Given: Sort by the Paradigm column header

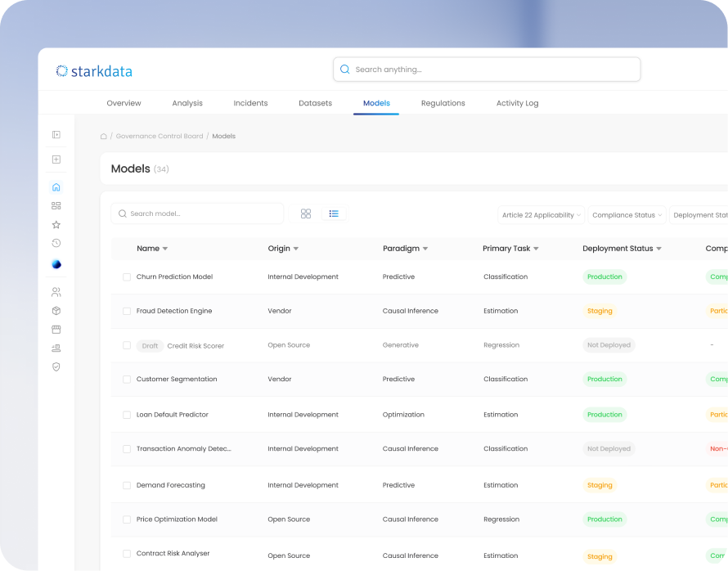Looking at the screenshot, I should 406,249.
